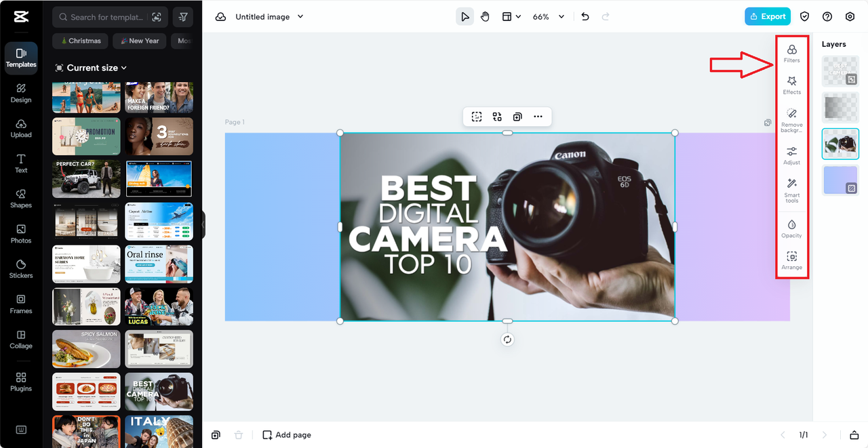
Task: Open the template filter funnel button
Action: coord(182,17)
